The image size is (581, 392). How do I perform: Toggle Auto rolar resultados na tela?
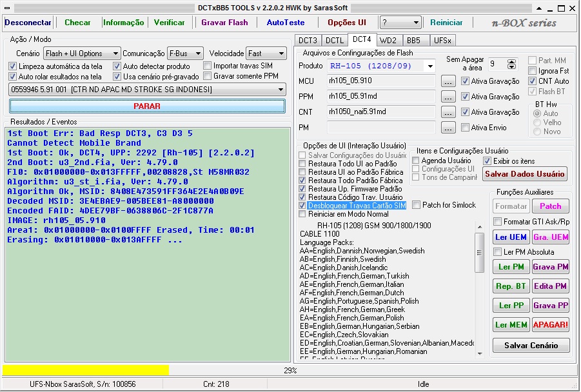click(13, 77)
